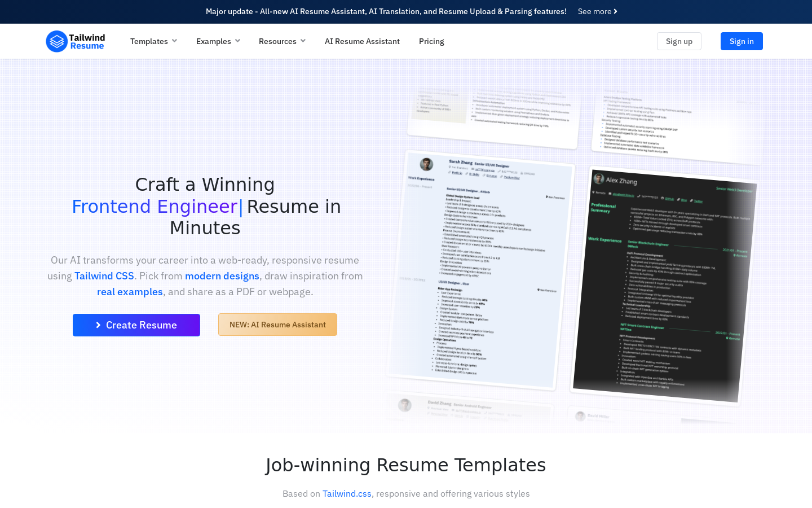Viewport: 812px width, 508px height.
Task: Click the Sign in button
Action: point(742,41)
